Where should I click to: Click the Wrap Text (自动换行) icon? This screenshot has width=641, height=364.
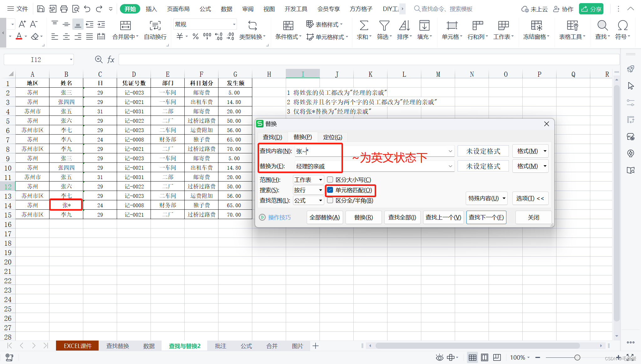coord(155,26)
